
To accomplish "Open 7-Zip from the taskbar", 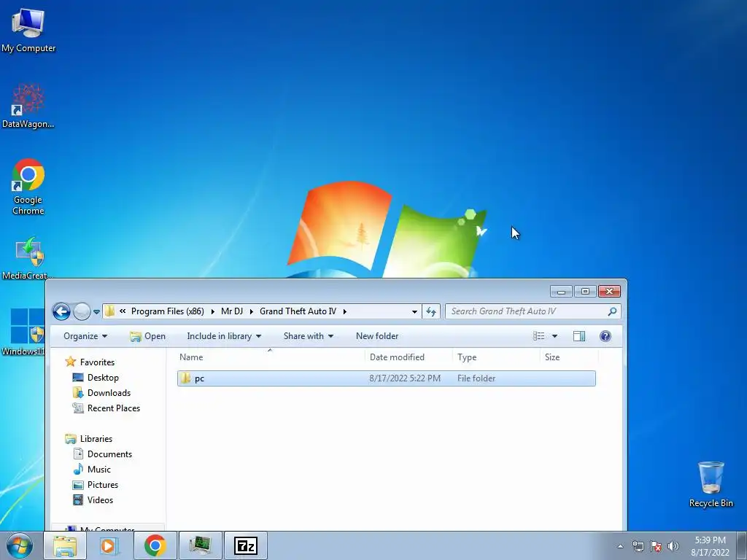I will (x=246, y=545).
